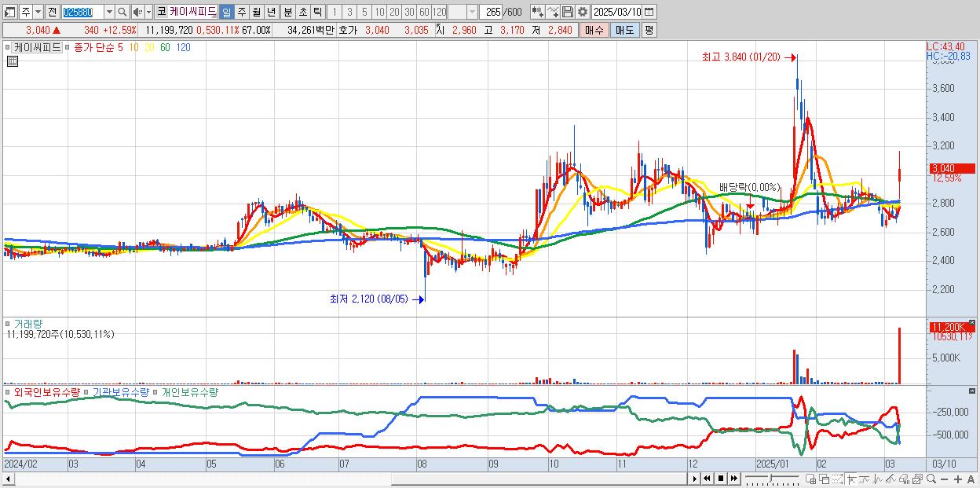Select the second '초' period toggle

[302, 12]
